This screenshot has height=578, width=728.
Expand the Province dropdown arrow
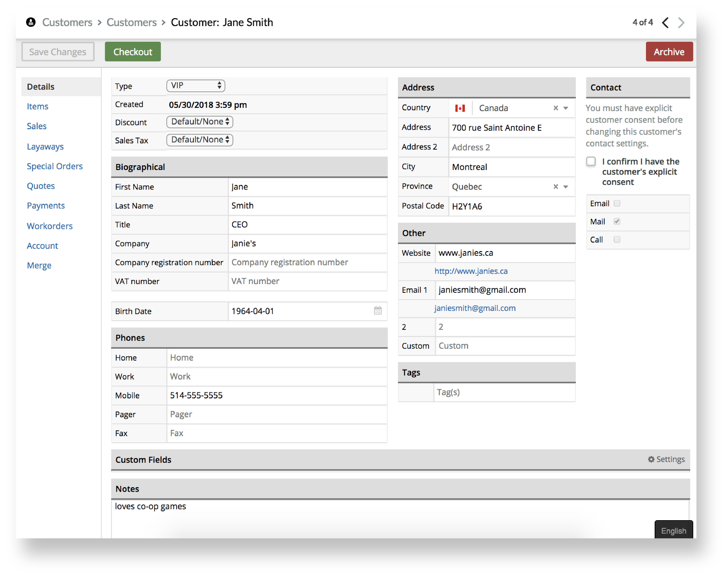click(x=566, y=187)
